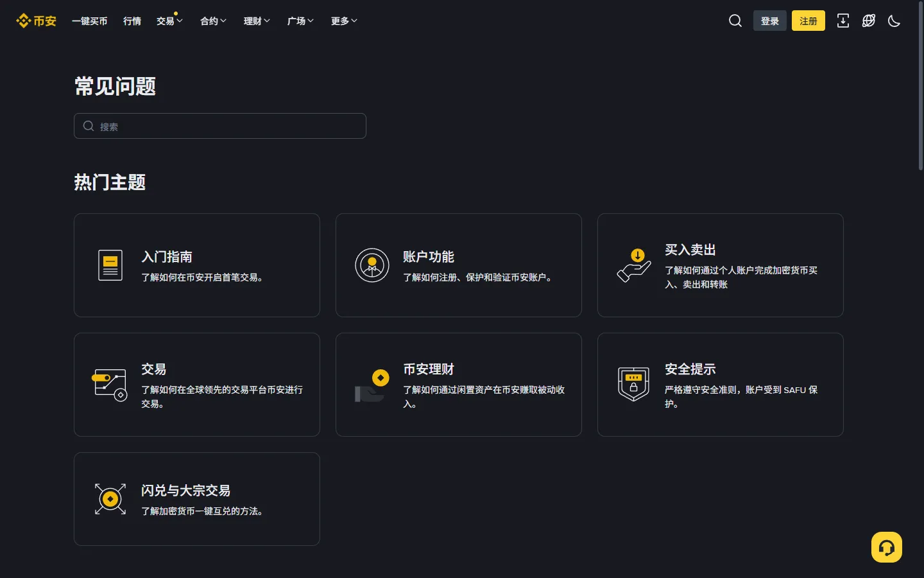Expand the 合约 dropdown menu

(x=213, y=21)
